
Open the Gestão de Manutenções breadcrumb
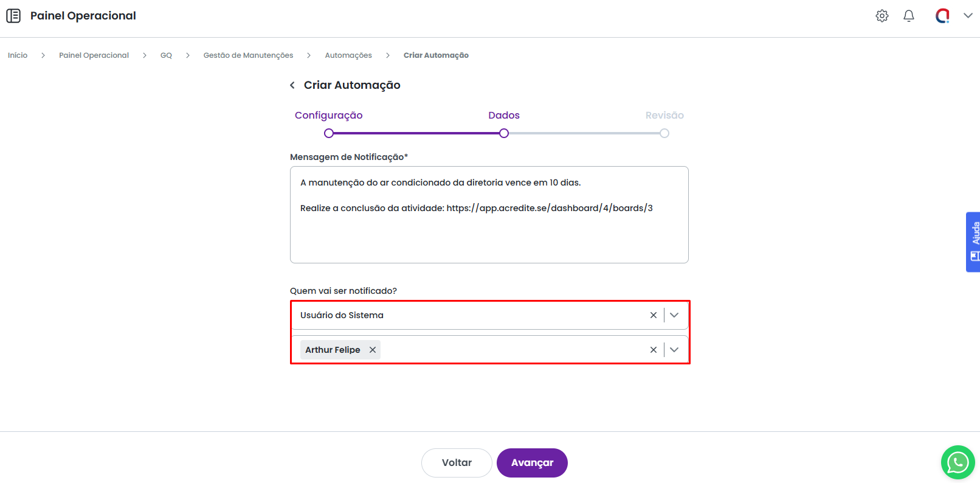(x=248, y=55)
